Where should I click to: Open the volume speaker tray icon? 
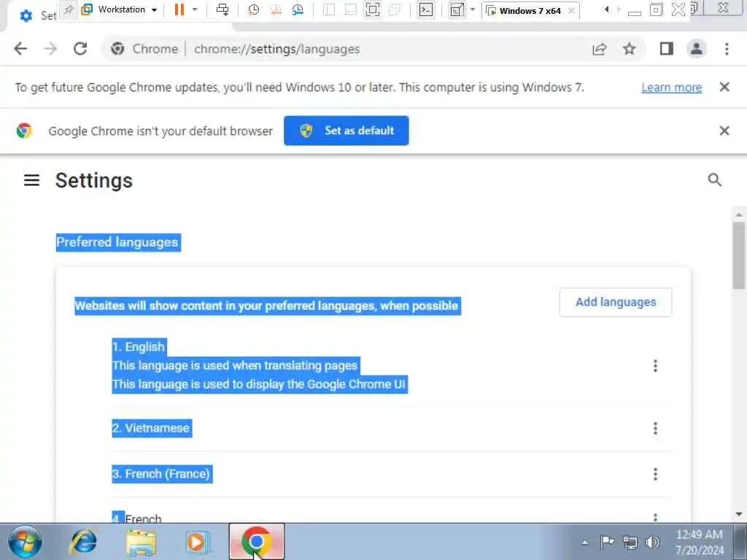pyautogui.click(x=653, y=542)
